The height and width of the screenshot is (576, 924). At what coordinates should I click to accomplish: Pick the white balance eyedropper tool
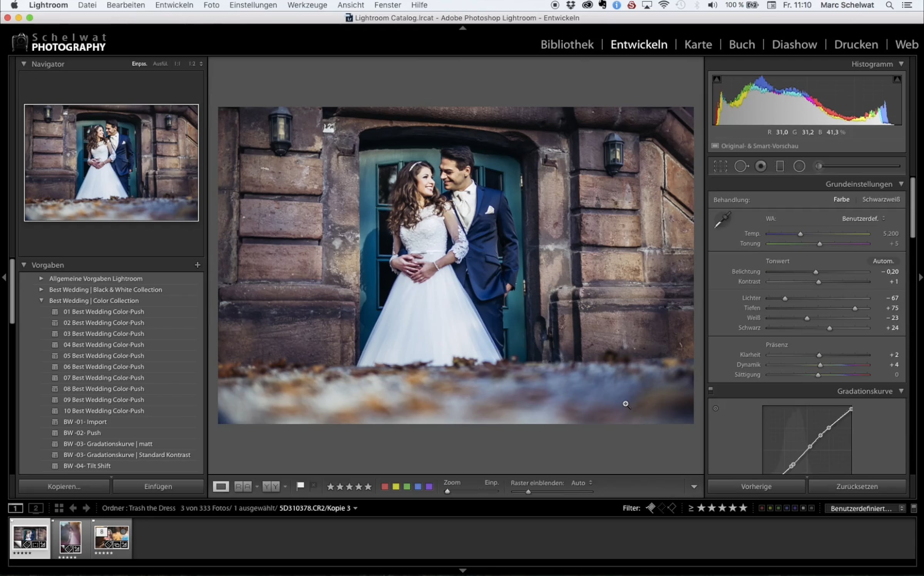[x=722, y=220]
